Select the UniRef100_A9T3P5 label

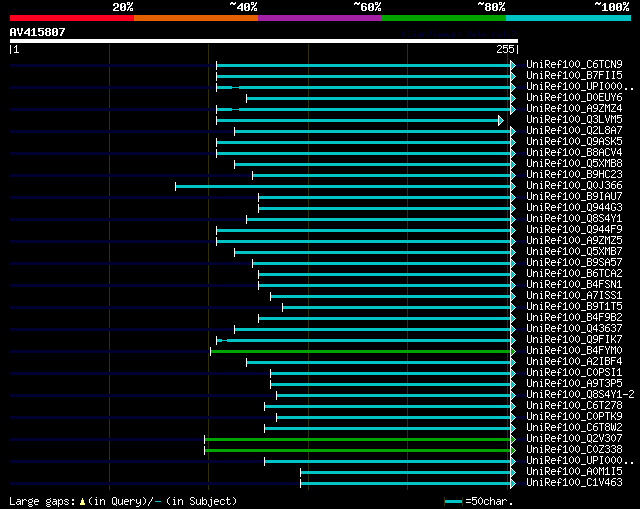tap(574, 384)
